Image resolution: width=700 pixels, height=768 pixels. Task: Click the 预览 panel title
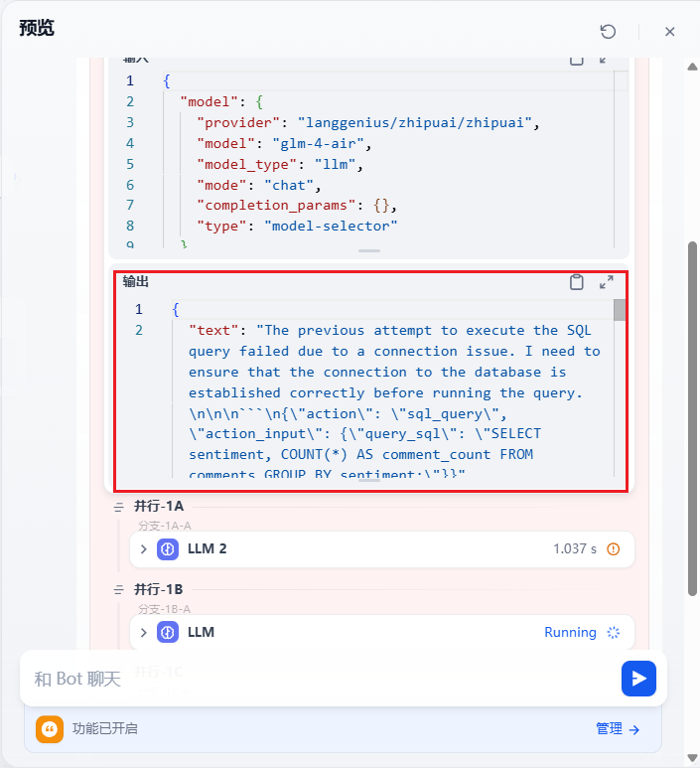pos(37,28)
